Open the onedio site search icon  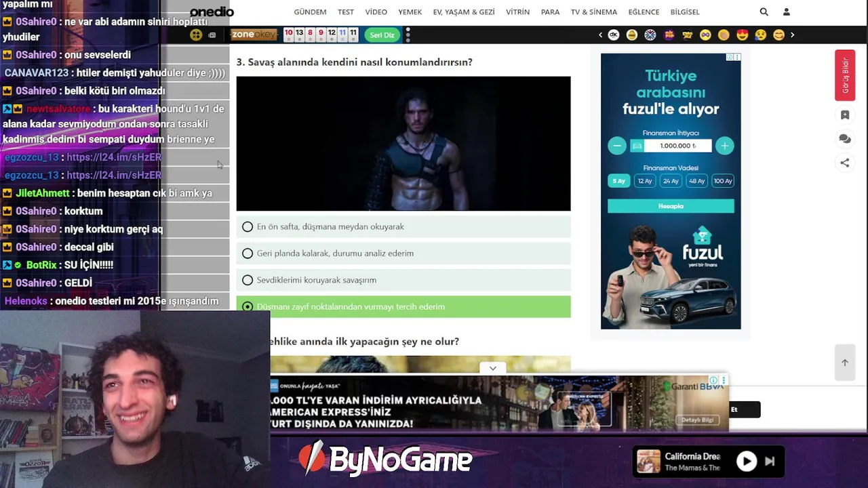[x=764, y=12]
